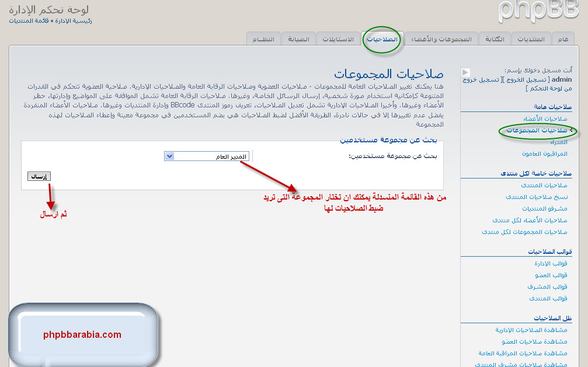This screenshot has width=588, height=367.
Task: Click the لوحة تحكم الإدارة title text
Action: pos(48,9)
